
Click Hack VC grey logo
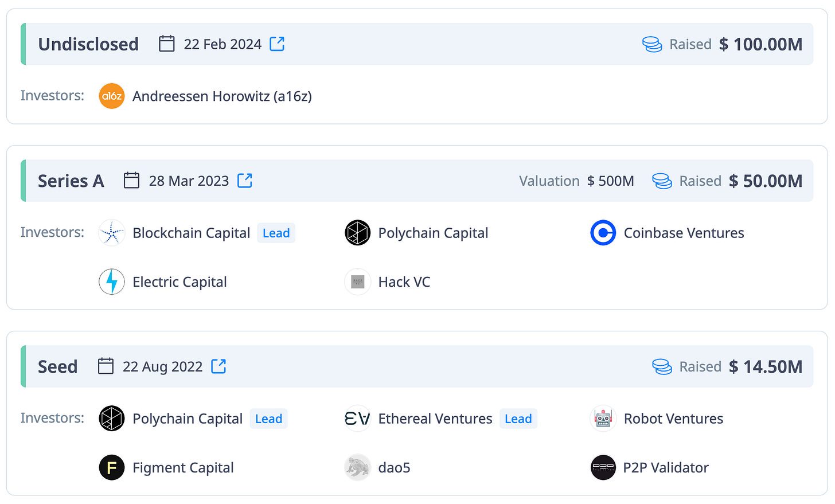point(357,282)
